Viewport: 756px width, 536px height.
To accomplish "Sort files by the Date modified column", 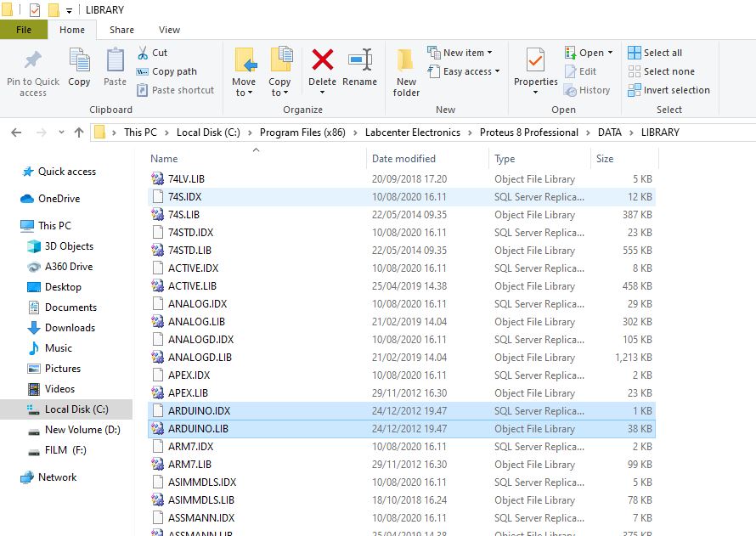I will (x=405, y=159).
